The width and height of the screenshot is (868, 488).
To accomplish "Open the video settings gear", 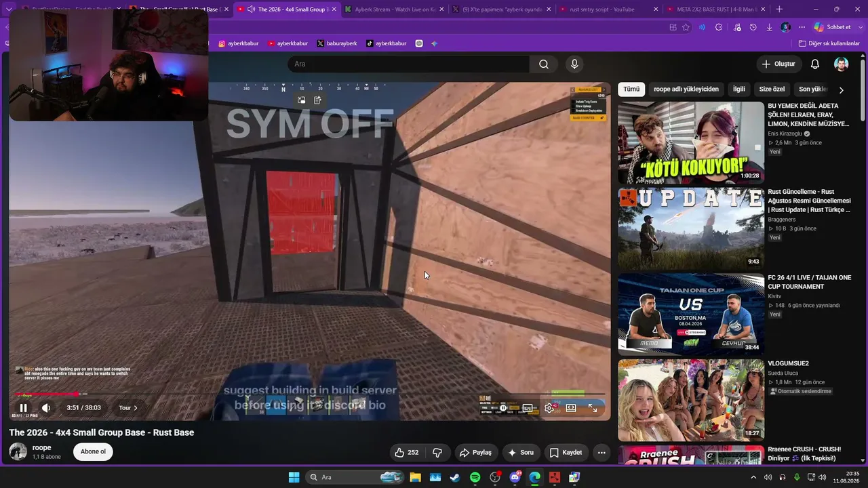I will coord(549,408).
